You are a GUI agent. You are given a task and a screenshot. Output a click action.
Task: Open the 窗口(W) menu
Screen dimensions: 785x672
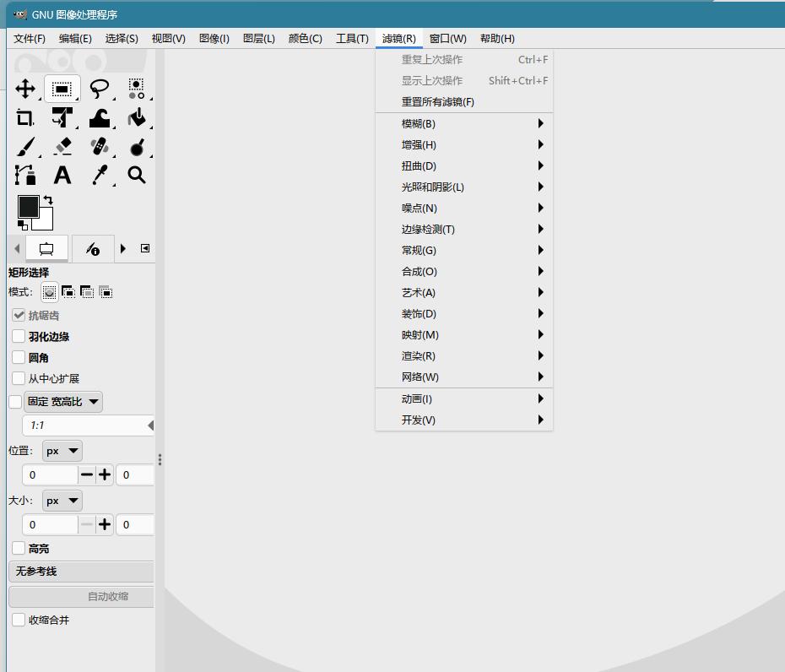pos(447,38)
